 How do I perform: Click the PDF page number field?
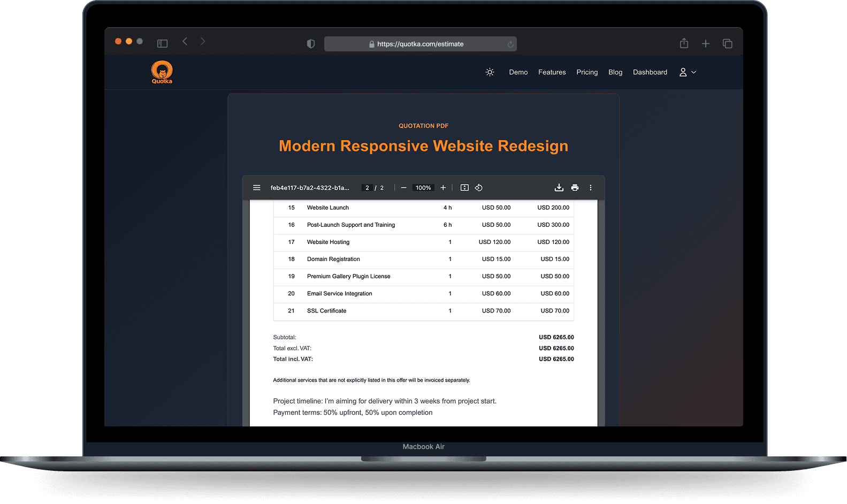[367, 188]
